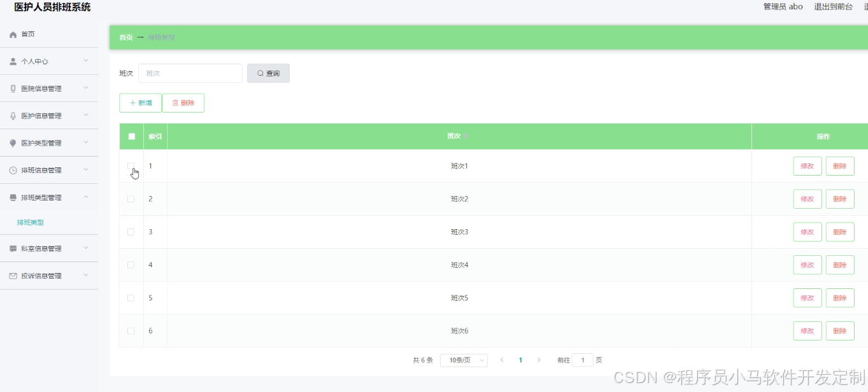
Task: Click the bulb icon for 医护类型管理
Action: pyautogui.click(x=13, y=143)
